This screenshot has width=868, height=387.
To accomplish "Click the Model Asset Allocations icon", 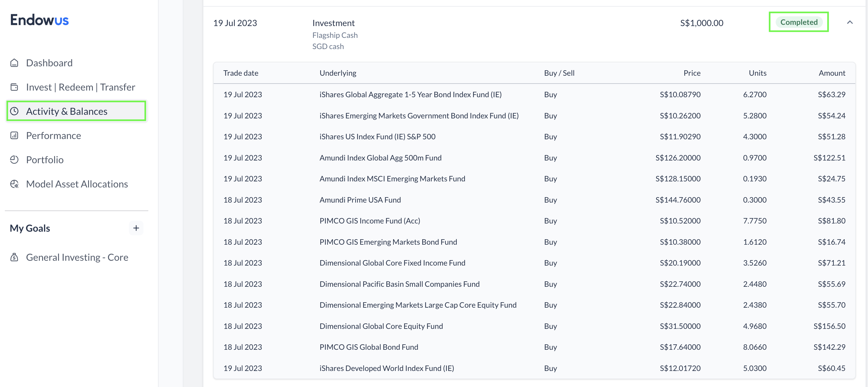I will [14, 184].
